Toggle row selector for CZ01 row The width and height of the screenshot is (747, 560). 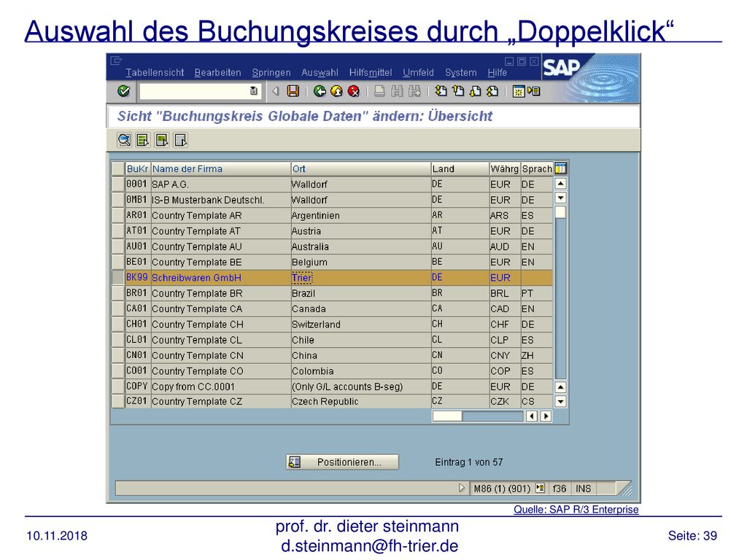118,402
